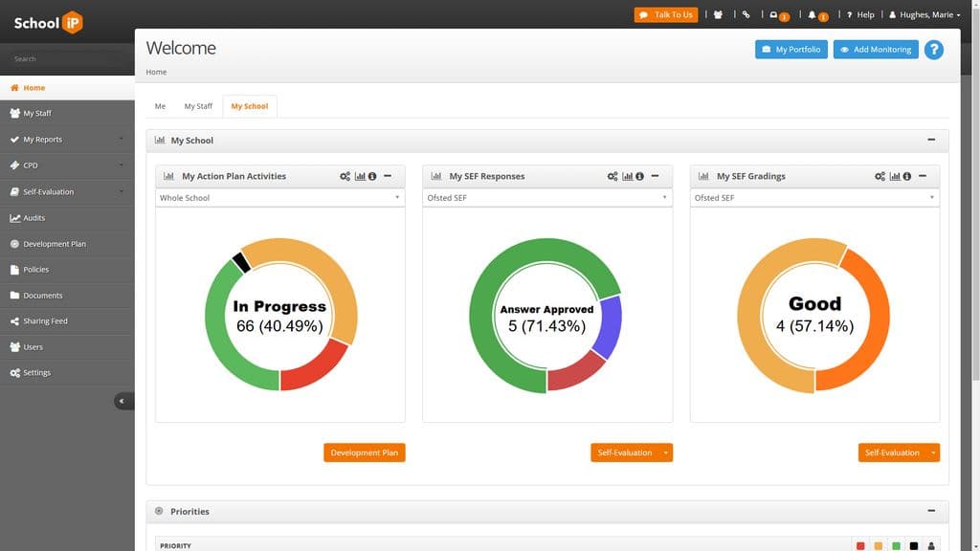Open the blue Help question mark circle
Viewport: 980px width, 551px height.
tap(934, 49)
